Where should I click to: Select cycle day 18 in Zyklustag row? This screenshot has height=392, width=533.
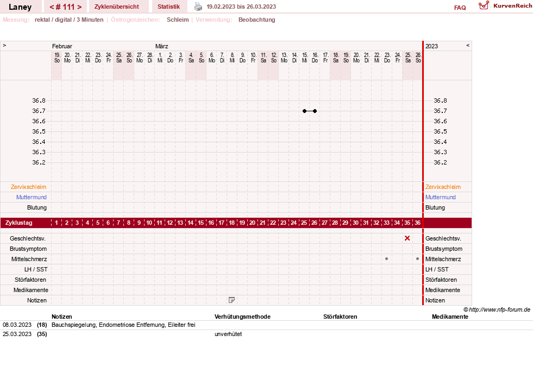[x=232, y=223]
